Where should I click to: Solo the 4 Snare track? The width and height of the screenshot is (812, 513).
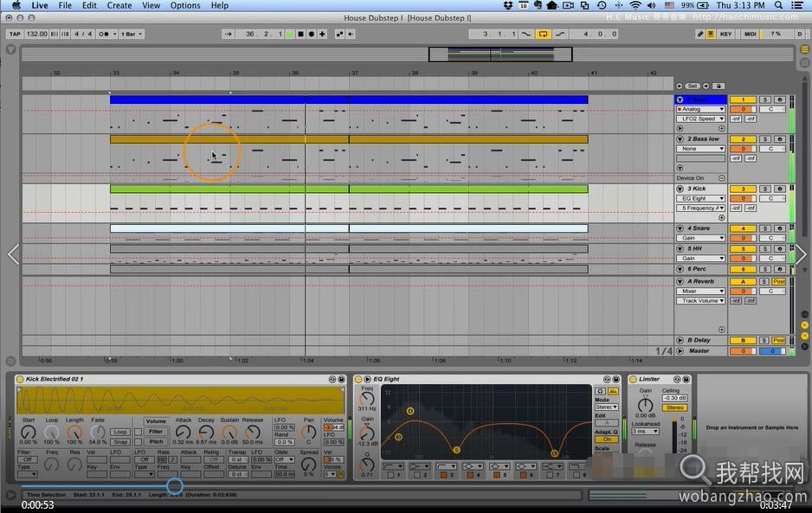point(765,228)
